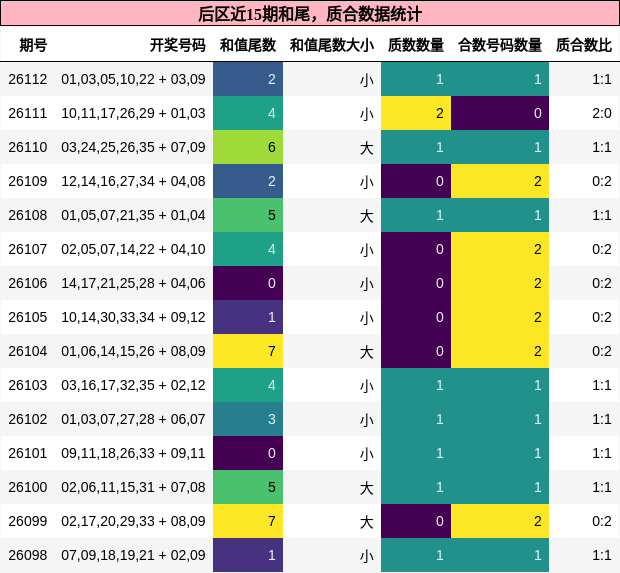Click period number 26109
The width and height of the screenshot is (620, 573).
click(x=28, y=181)
